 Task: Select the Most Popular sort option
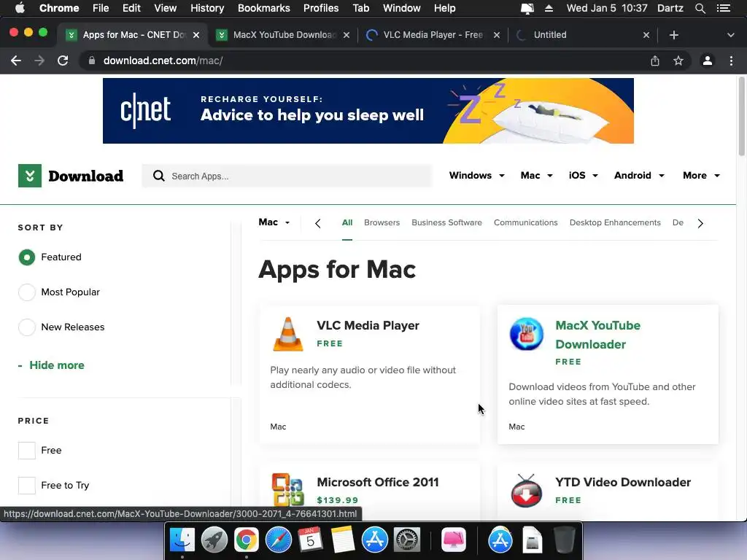pyautogui.click(x=27, y=292)
